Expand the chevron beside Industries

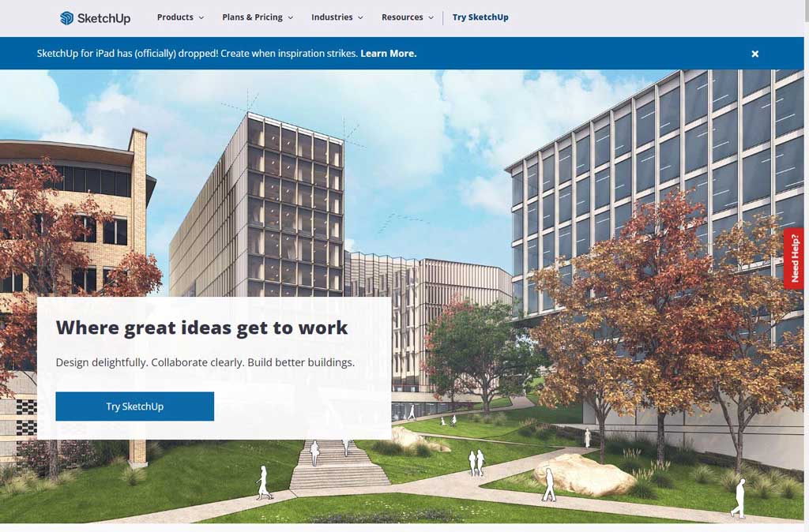point(361,17)
